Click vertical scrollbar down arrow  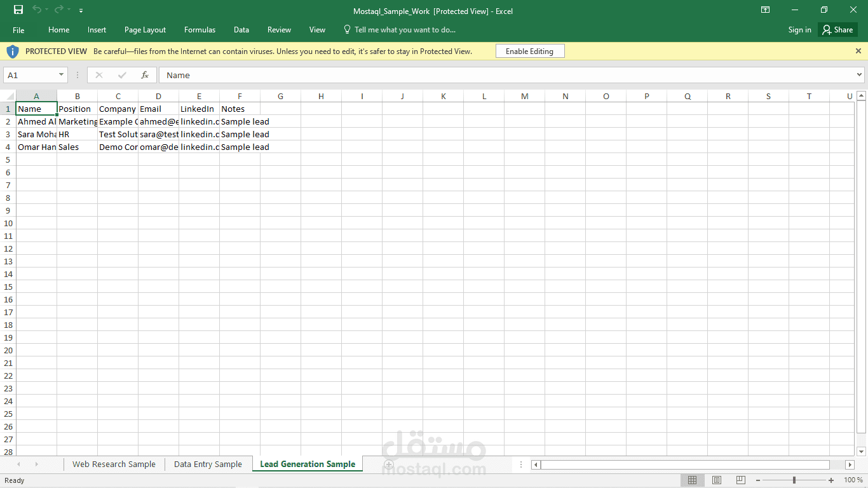(x=862, y=452)
